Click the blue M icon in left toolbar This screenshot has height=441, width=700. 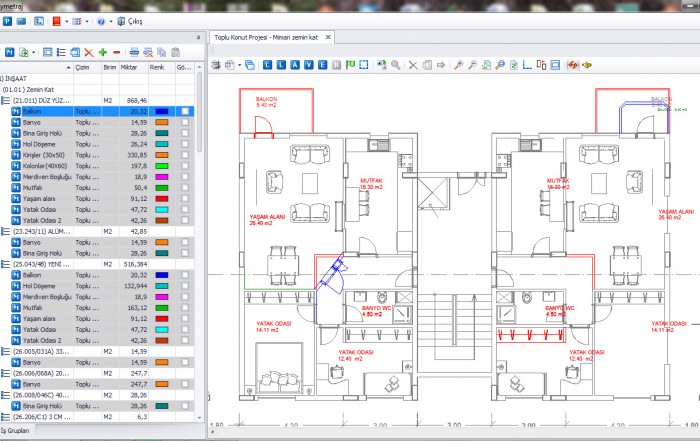click(x=9, y=51)
